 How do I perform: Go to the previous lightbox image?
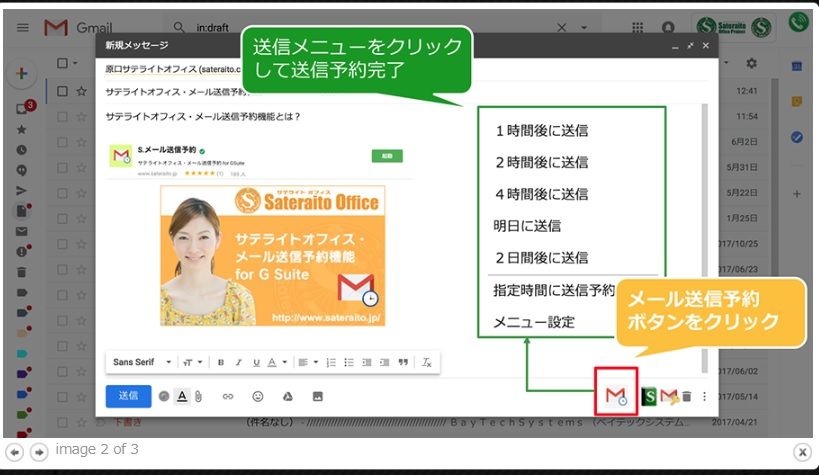15,452
